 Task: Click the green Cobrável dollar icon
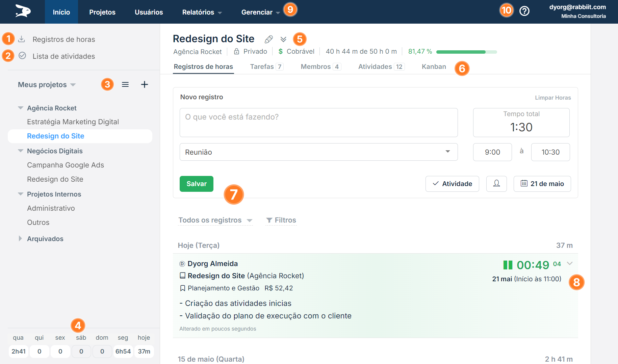pos(280,51)
